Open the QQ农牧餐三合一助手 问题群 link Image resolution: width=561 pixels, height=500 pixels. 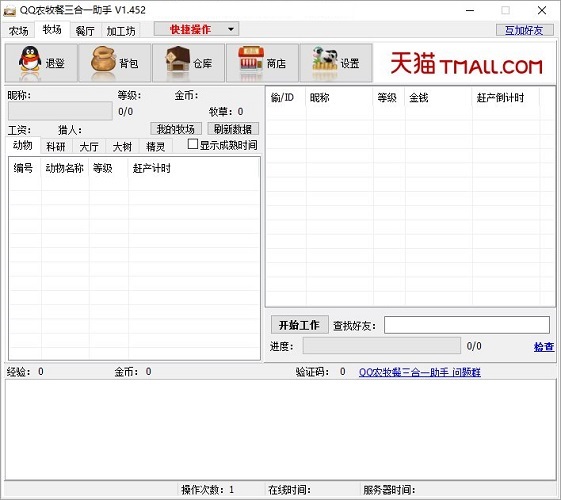(x=420, y=372)
